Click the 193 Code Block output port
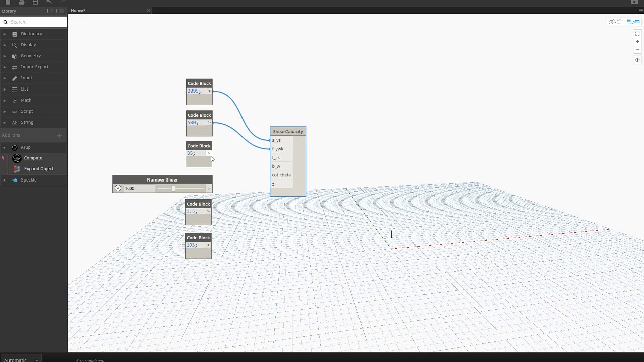 [x=208, y=245]
